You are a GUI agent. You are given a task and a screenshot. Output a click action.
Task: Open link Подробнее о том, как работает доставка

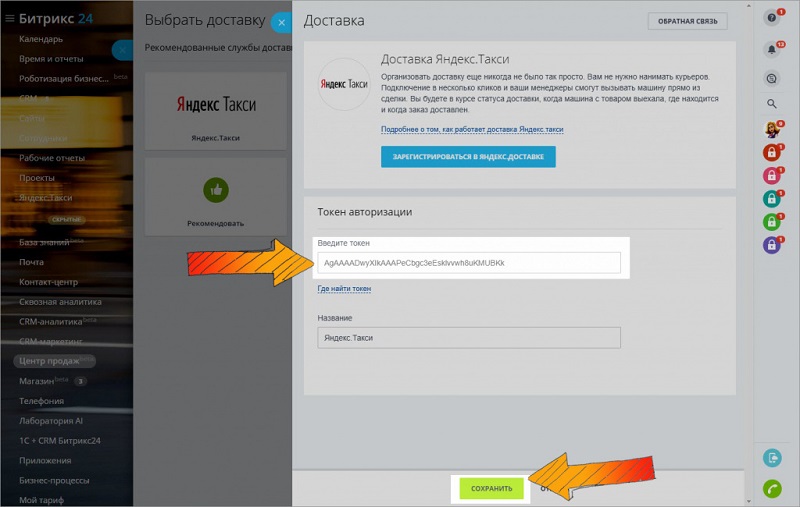coord(472,130)
